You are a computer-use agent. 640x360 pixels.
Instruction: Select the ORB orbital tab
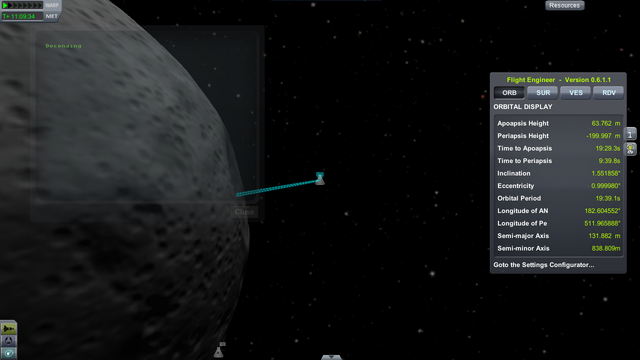point(509,93)
